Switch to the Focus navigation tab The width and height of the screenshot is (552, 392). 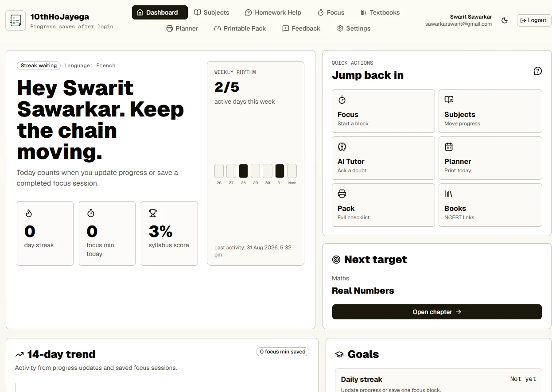[x=331, y=12]
